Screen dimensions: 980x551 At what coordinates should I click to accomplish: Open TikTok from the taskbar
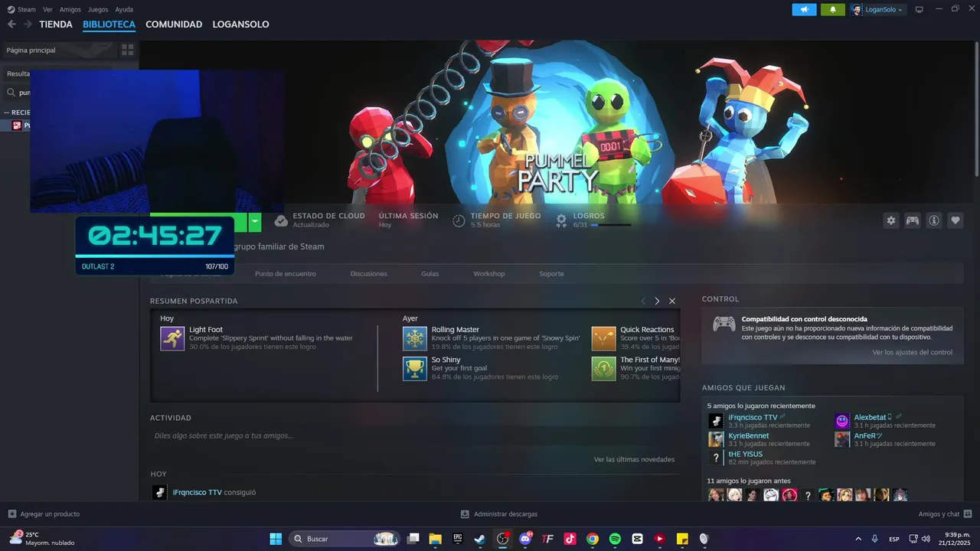[570, 539]
